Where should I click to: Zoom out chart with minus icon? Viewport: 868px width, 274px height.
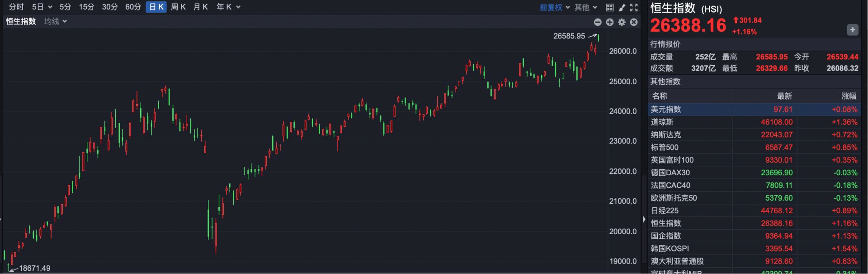point(598,22)
